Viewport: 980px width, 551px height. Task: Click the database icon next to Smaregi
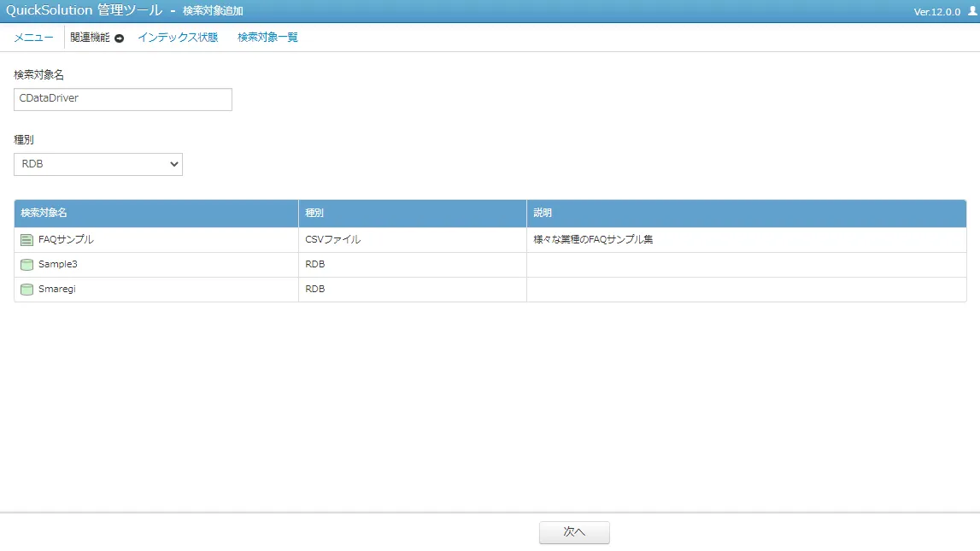click(x=26, y=290)
